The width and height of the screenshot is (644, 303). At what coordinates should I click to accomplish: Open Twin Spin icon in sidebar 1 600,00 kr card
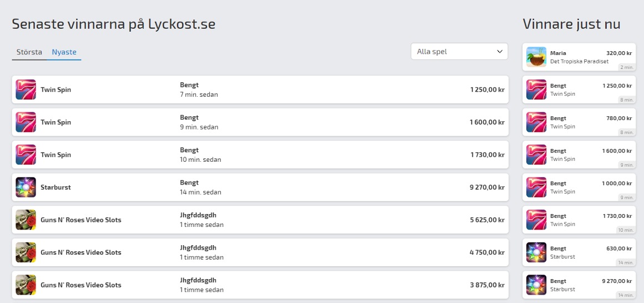pyautogui.click(x=536, y=155)
